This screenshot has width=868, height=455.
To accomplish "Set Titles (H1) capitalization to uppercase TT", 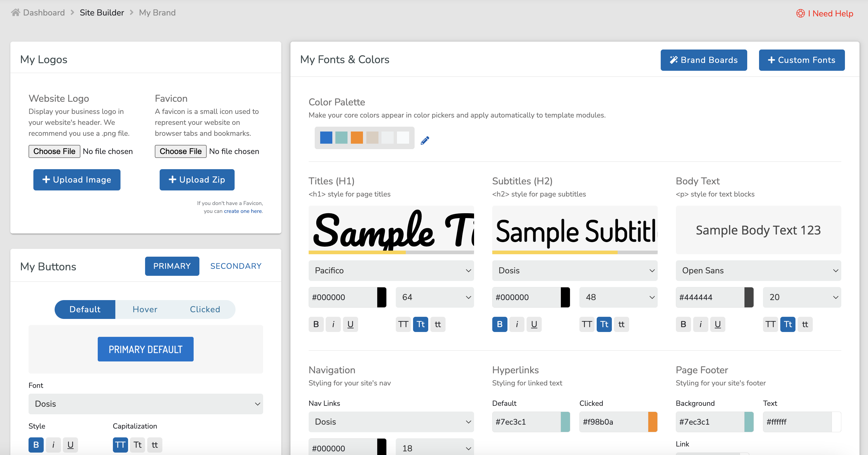I will coord(403,324).
